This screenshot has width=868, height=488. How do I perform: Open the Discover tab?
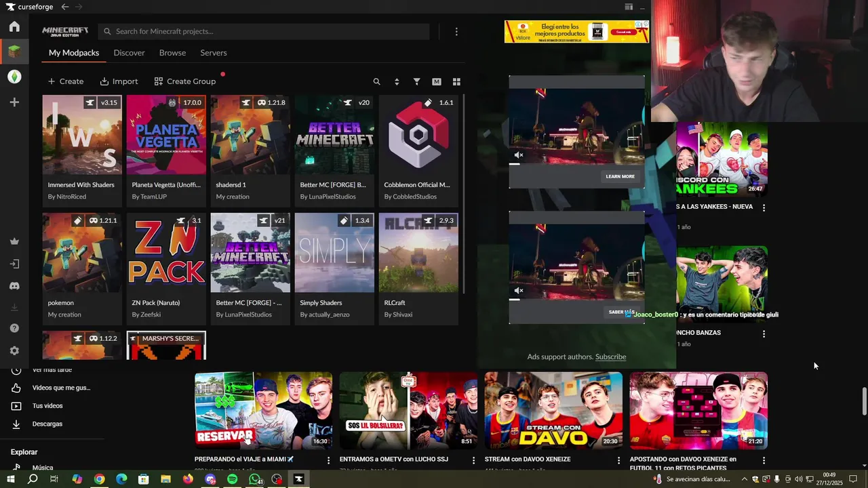coord(129,53)
